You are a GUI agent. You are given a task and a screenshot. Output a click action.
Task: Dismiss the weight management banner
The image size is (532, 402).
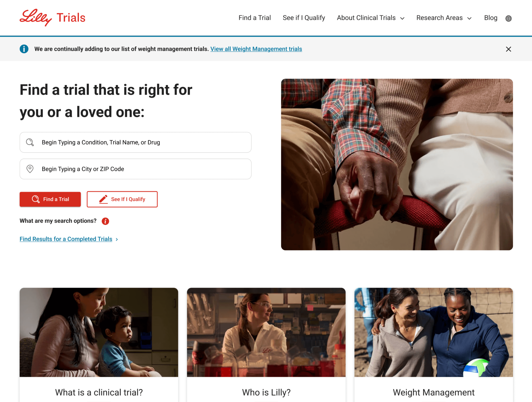pyautogui.click(x=508, y=49)
